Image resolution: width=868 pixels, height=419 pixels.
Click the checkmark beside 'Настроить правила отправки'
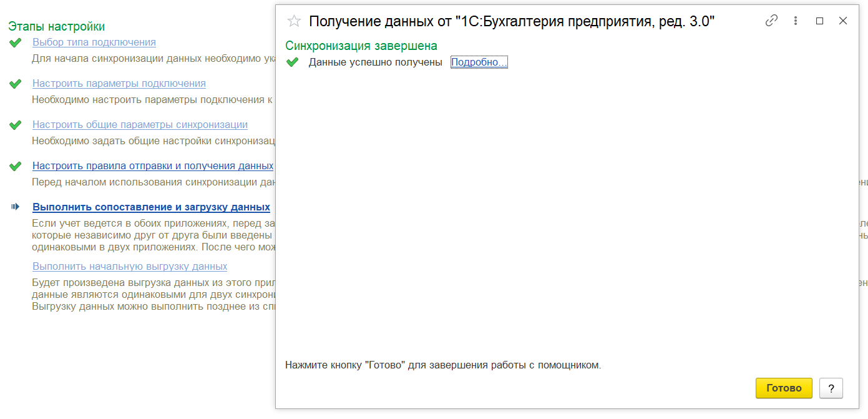pos(16,167)
